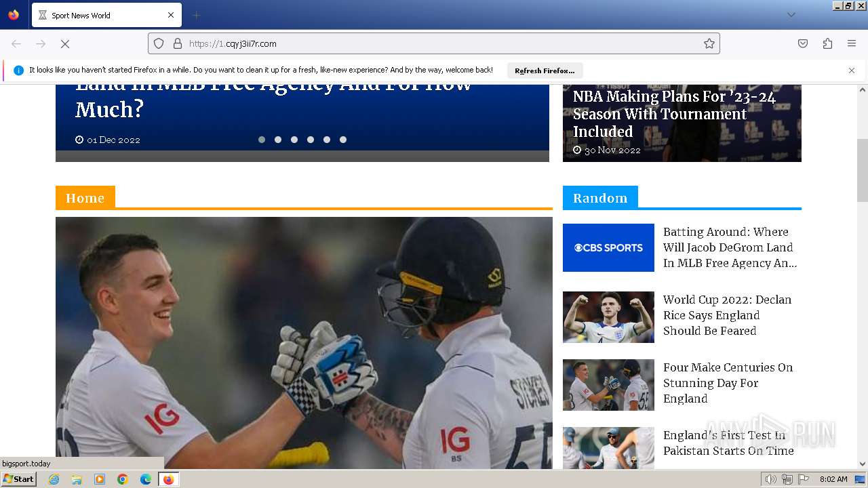The image size is (868, 488).
Task: Open the Action Center flag icon
Action: (x=804, y=479)
